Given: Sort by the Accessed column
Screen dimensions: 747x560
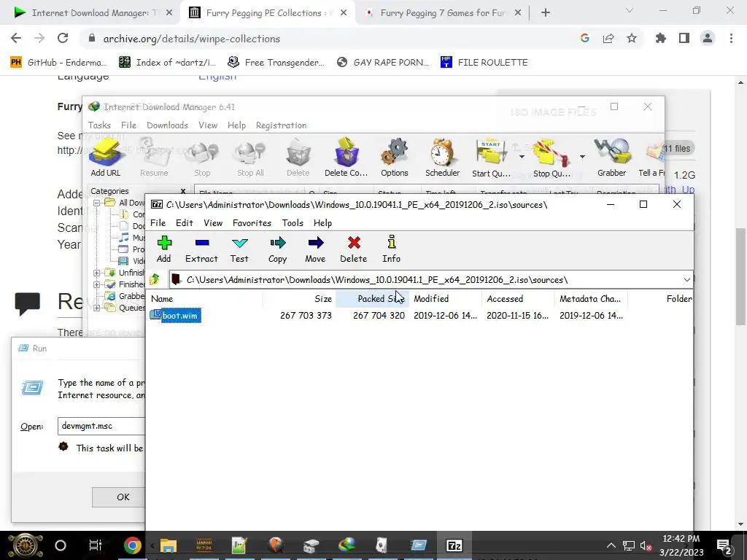Looking at the screenshot, I should (x=519, y=298).
